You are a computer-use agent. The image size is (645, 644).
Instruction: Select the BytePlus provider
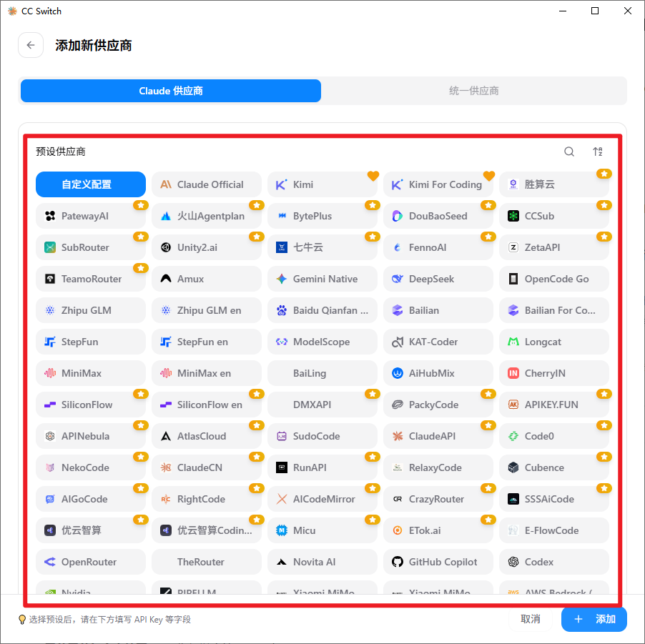(x=322, y=216)
